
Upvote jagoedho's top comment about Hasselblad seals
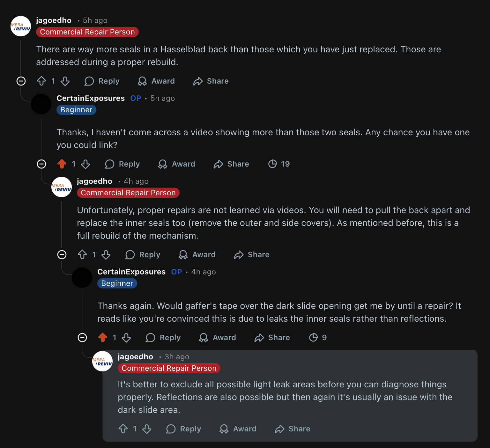tap(41, 81)
